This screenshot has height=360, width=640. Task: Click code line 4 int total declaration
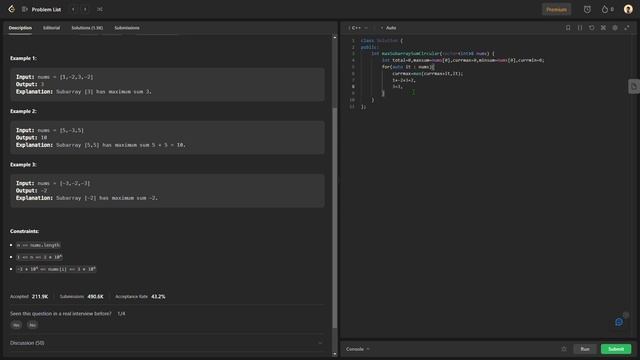pyautogui.click(x=463, y=60)
